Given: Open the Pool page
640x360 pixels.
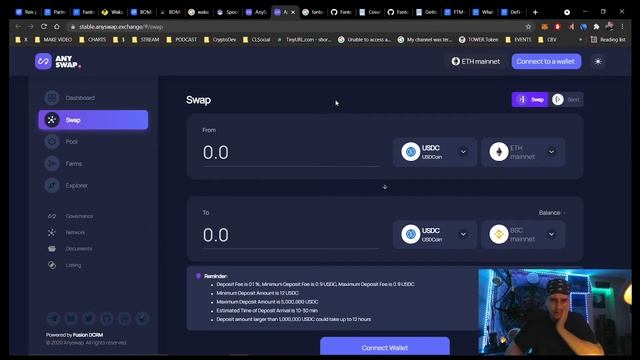Looking at the screenshot, I should (93, 142).
